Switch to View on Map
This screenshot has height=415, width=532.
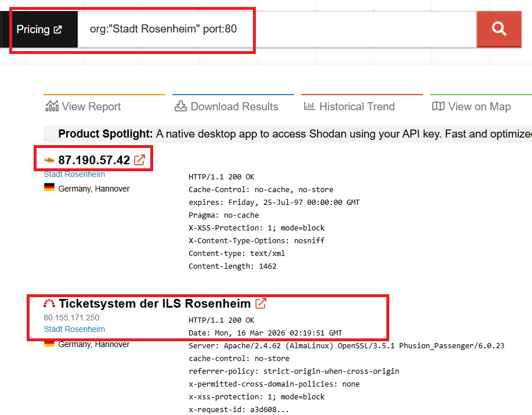472,106
